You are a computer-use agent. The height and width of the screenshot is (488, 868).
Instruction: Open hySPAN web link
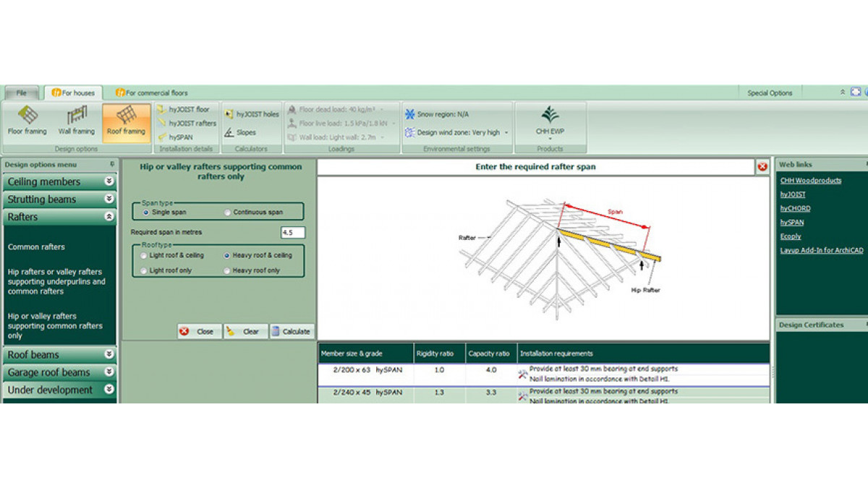point(791,223)
